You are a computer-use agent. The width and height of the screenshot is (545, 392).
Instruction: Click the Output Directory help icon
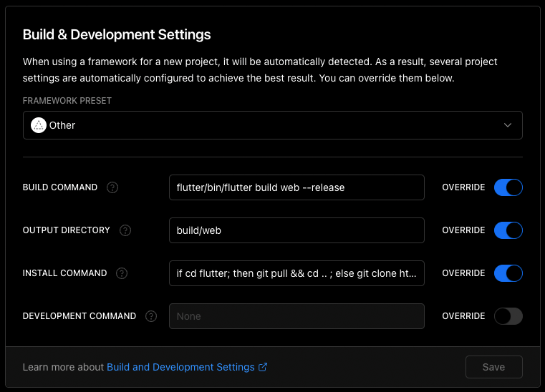click(x=125, y=230)
